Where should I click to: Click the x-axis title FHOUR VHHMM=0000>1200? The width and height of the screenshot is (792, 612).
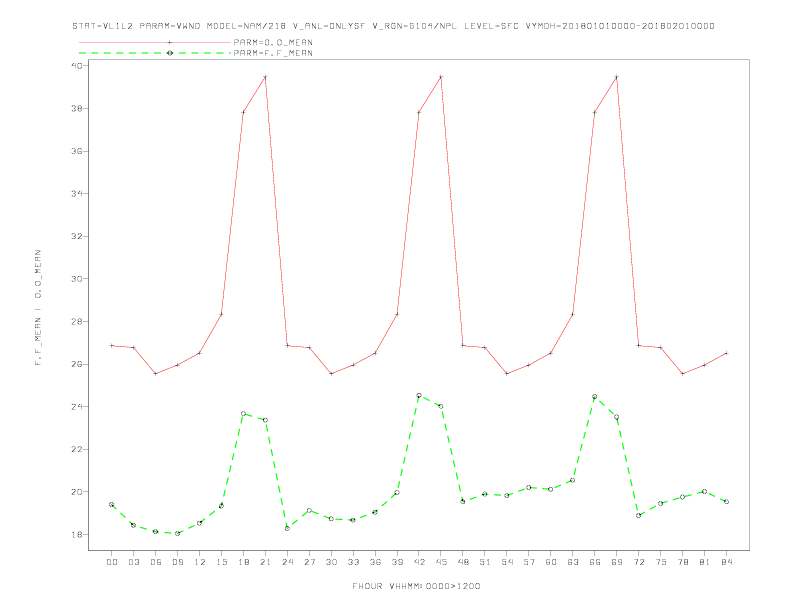point(416,586)
